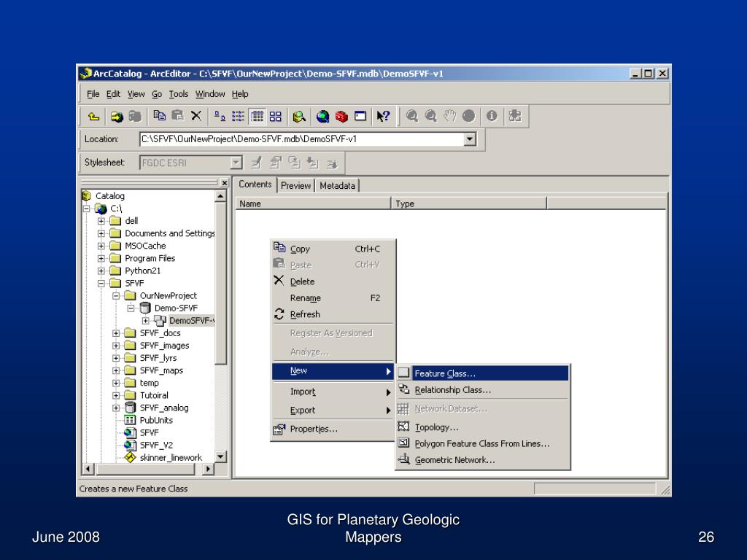Click Rename in context menu
The width and height of the screenshot is (747, 560).
coord(333,298)
